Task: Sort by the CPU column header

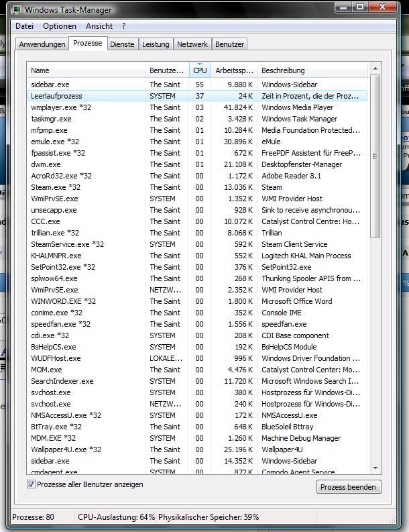Action: [200, 70]
